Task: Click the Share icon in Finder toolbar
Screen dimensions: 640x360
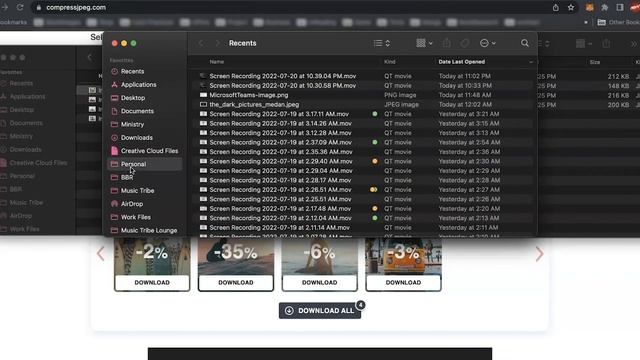Action: pos(447,43)
